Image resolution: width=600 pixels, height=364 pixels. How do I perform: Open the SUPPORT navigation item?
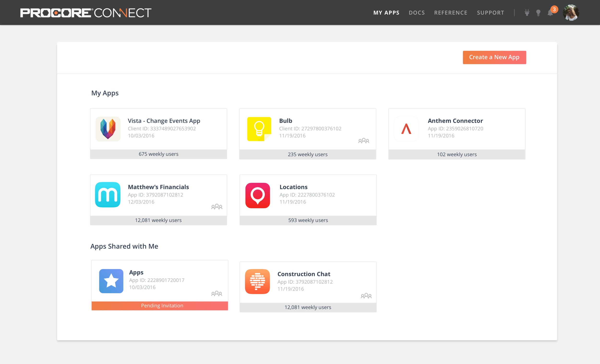[490, 13]
